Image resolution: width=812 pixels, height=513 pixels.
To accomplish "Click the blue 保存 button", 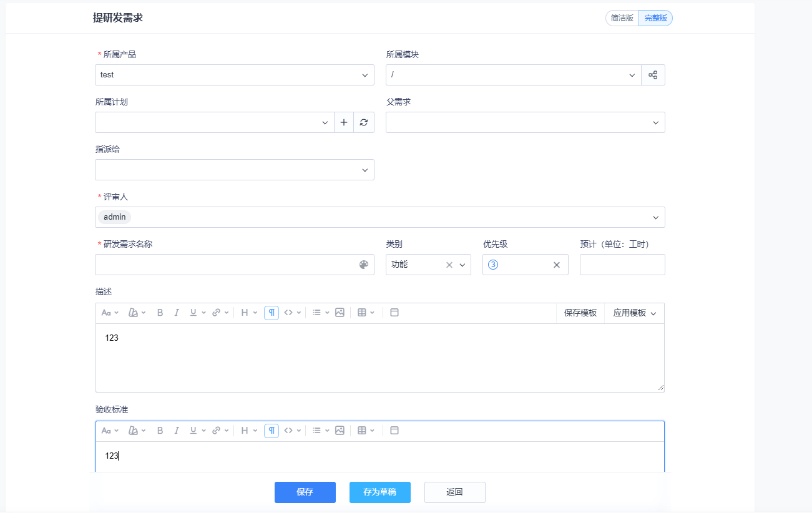I will point(305,492).
